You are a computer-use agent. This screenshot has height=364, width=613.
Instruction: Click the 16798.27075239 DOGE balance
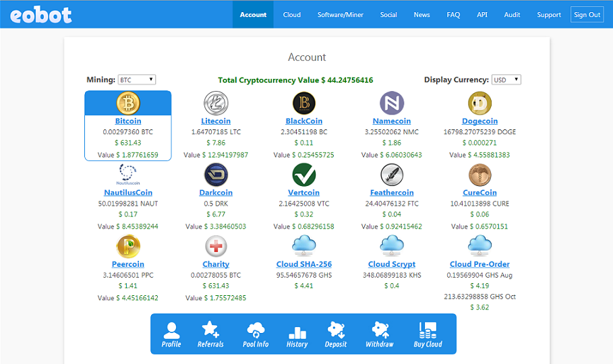click(x=479, y=132)
